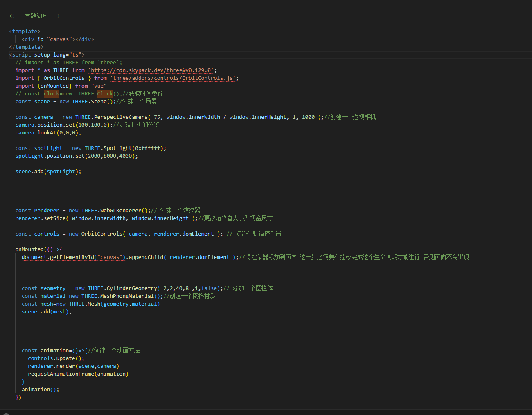The image size is (532, 415).
Task: Click the final closing "})" line
Action: pos(18,397)
